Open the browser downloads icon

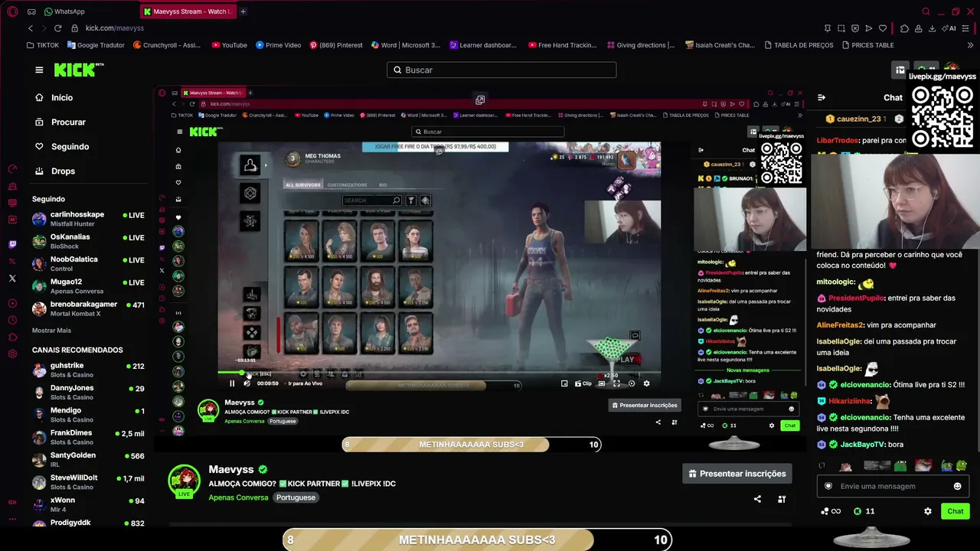pyautogui.click(x=933, y=28)
